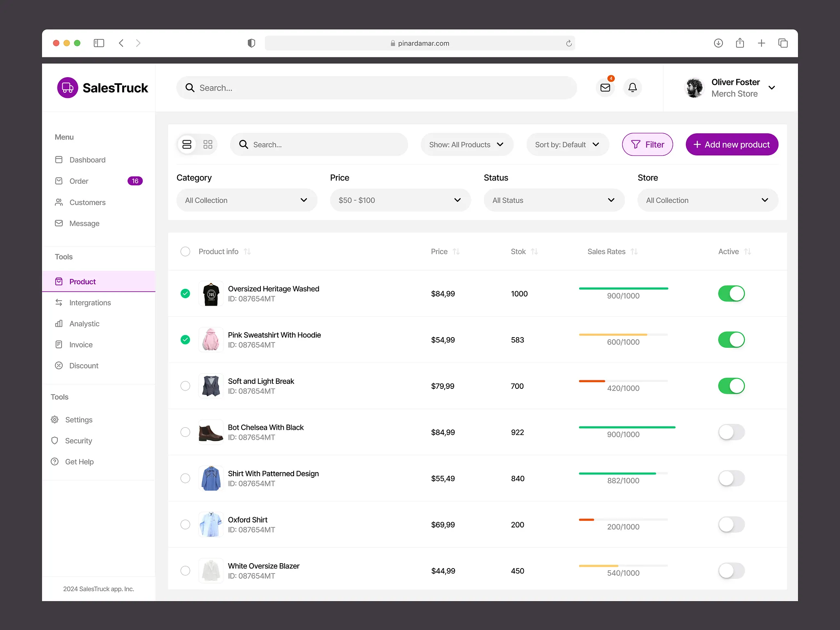Go to Dashboard in the sidebar menu
The height and width of the screenshot is (630, 840).
coord(87,160)
